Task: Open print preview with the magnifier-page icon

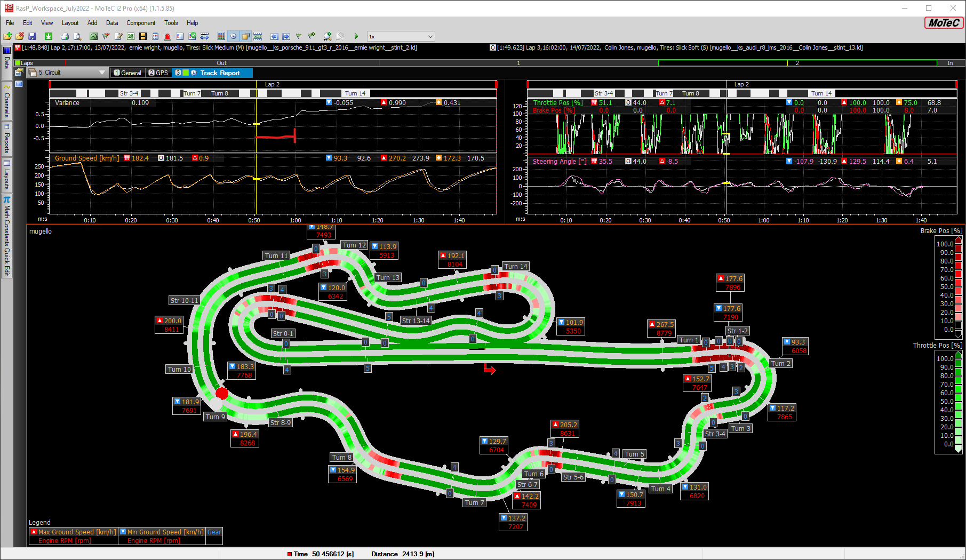Action: 77,36
